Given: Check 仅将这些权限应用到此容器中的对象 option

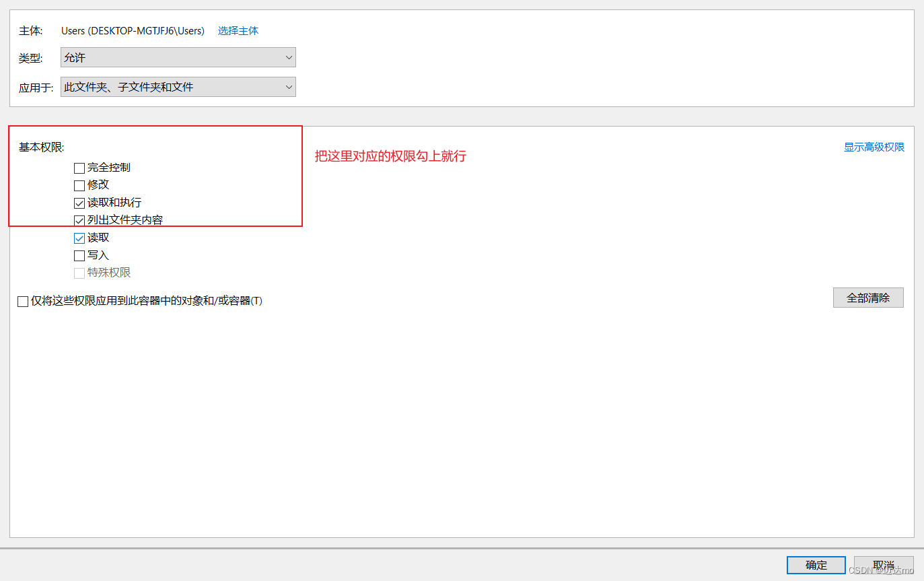Looking at the screenshot, I should pos(23,302).
